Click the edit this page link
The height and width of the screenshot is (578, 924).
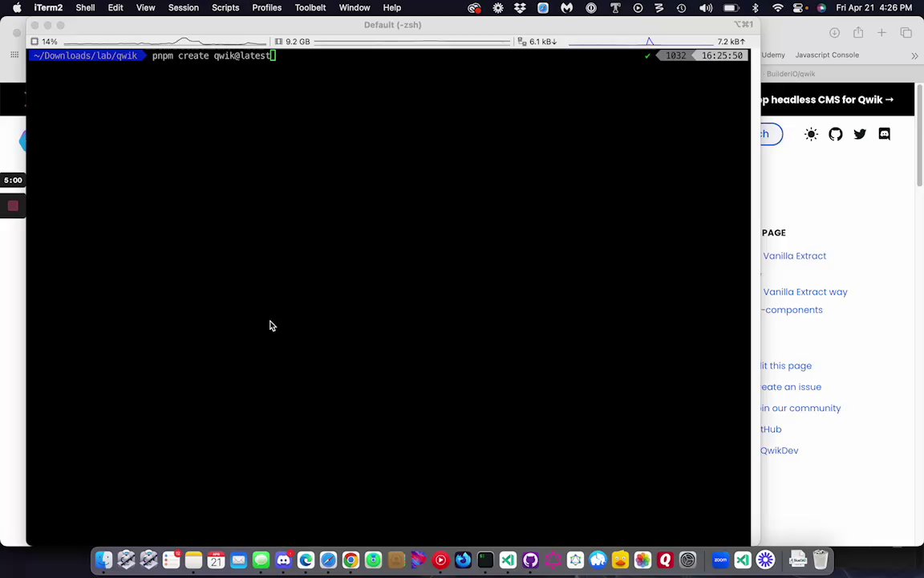click(x=785, y=366)
